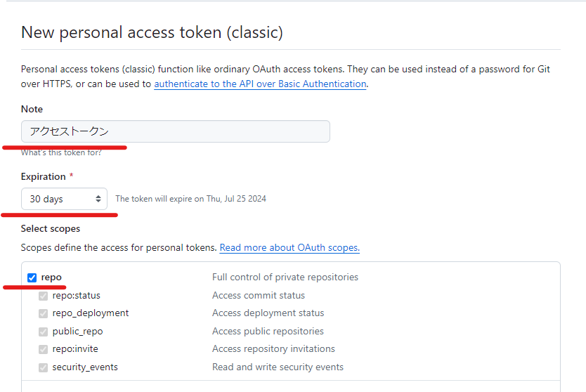586x392 pixels.
Task: Toggle the security_events checkbox
Action: [x=44, y=367]
